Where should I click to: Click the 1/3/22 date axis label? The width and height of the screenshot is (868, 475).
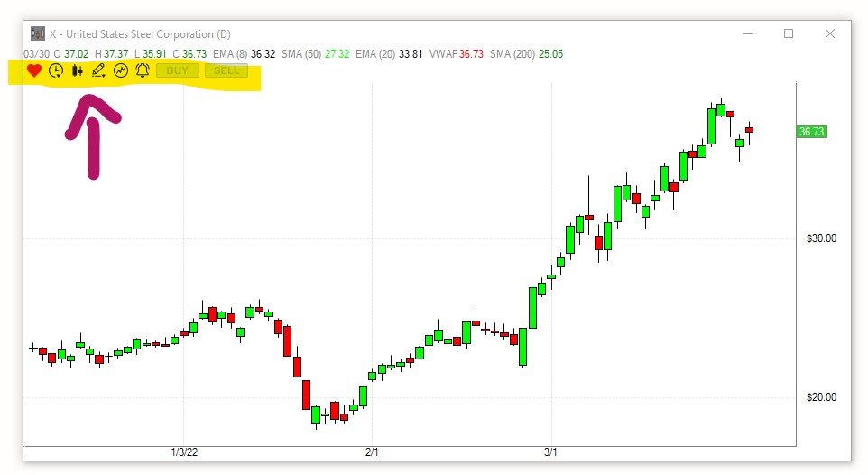[x=183, y=452]
